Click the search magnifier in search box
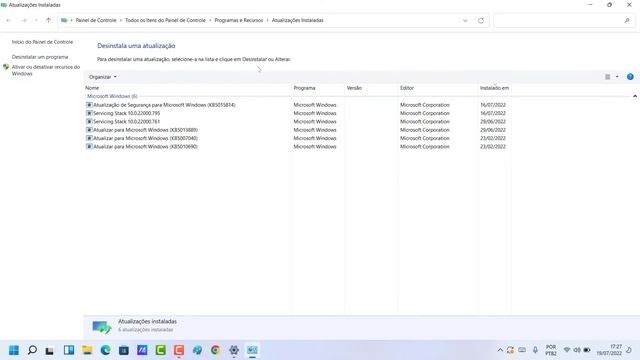The image size is (640, 360). pyautogui.click(x=627, y=20)
